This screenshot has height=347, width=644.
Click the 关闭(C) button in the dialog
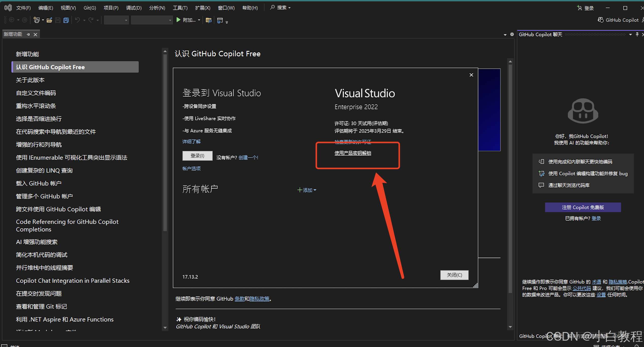tap(454, 275)
